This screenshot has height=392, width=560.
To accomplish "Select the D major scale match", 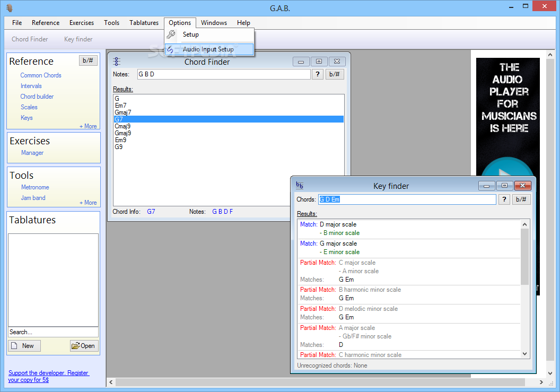I will pyautogui.click(x=409, y=229).
